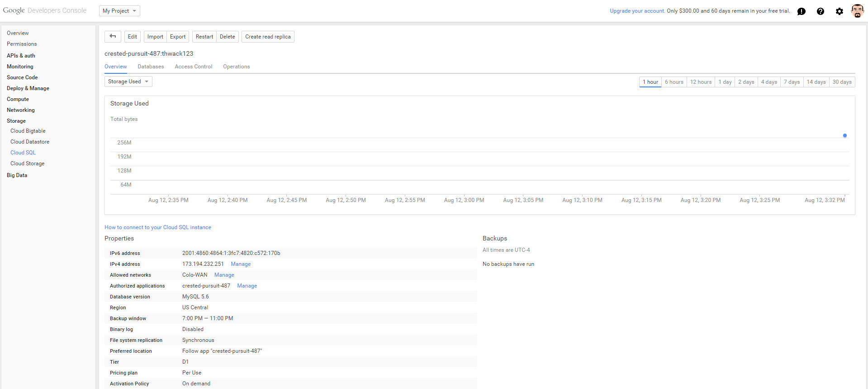The width and height of the screenshot is (868, 389).
Task: Click the IPv4 address 173.194.232.251
Action: coord(203,264)
